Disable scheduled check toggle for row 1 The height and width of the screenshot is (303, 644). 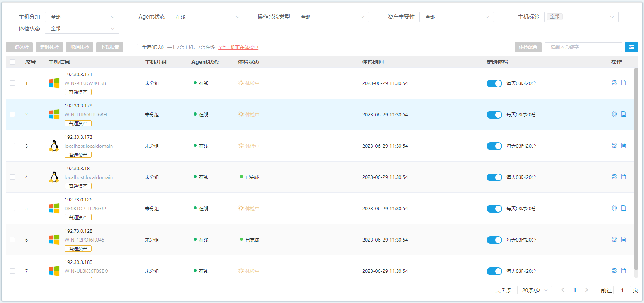[494, 83]
